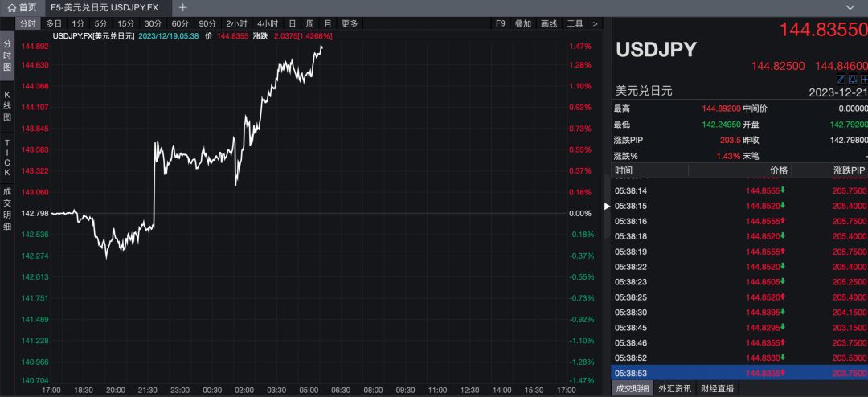This screenshot has height=397, width=868.
Task: Set a price alert with the bell icon
Action: pyautogui.click(x=852, y=79)
